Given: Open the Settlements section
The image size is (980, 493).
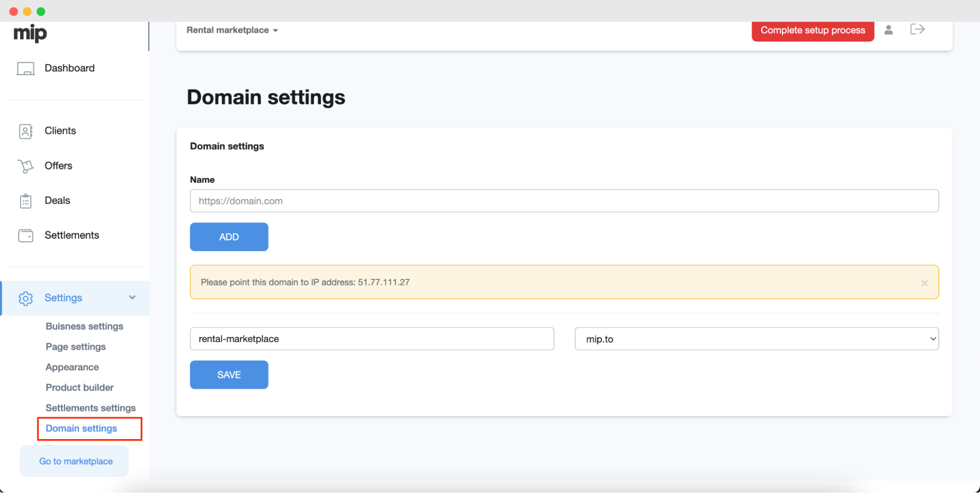Looking at the screenshot, I should [x=72, y=235].
